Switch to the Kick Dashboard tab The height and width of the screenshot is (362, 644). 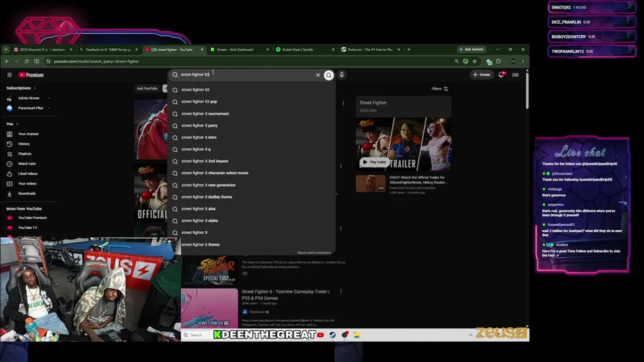[239, 49]
